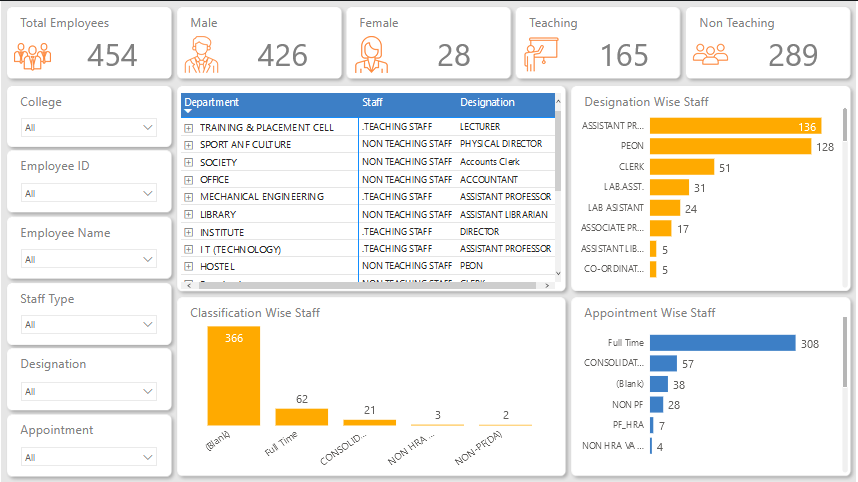
Task: Click table horizontal scroll right arrow
Action: coord(547,285)
